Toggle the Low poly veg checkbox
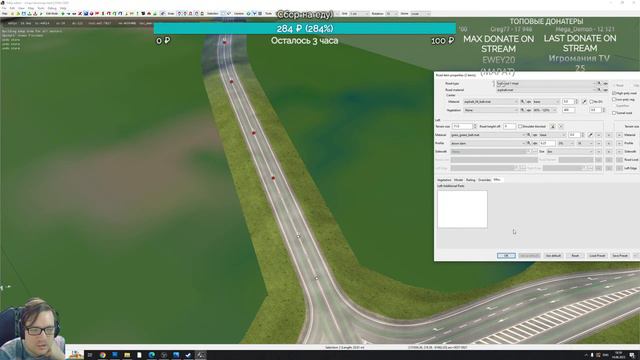The width and height of the screenshot is (640, 360). [614, 100]
